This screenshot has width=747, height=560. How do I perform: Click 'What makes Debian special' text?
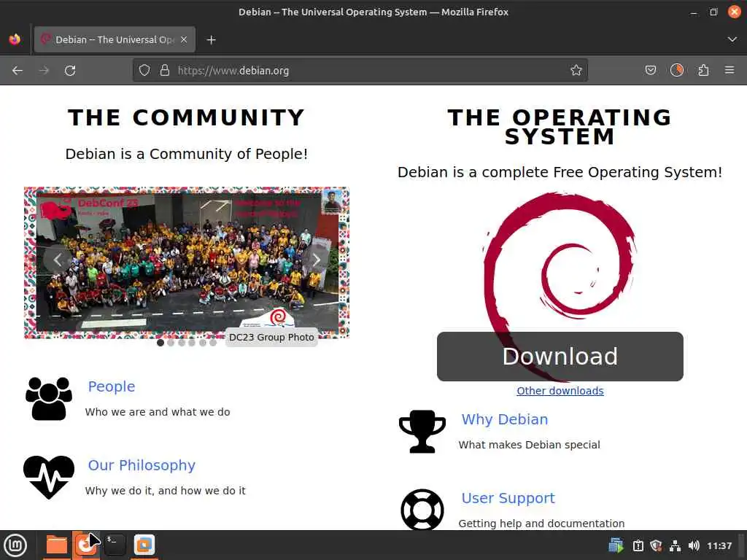pos(529,445)
